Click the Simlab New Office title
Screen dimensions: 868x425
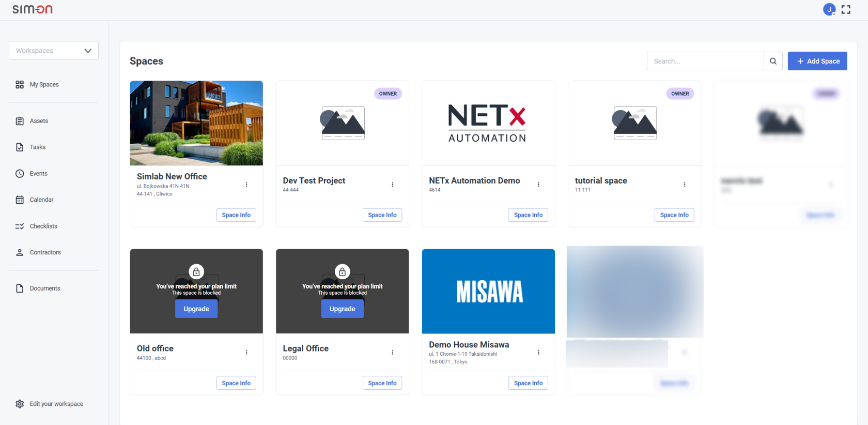(172, 176)
